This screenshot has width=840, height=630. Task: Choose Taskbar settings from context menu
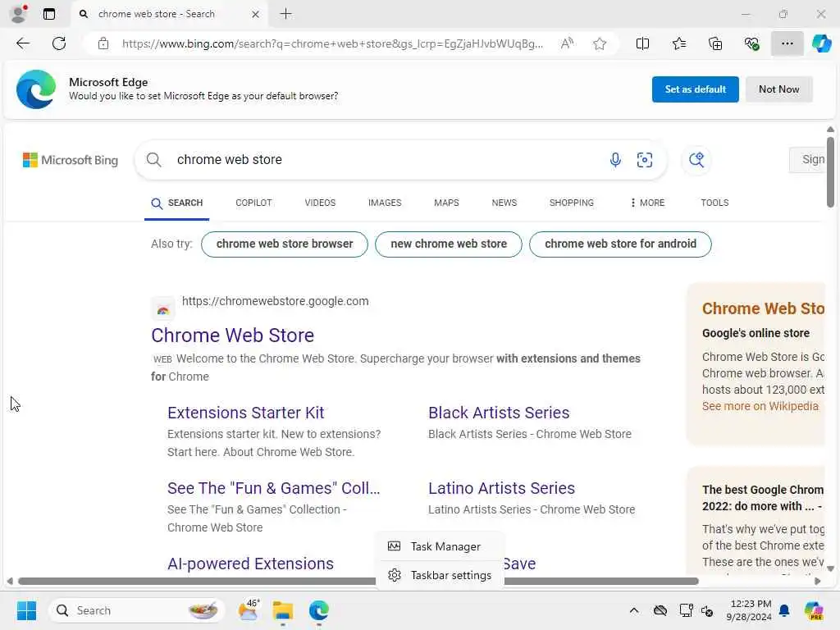(440, 575)
